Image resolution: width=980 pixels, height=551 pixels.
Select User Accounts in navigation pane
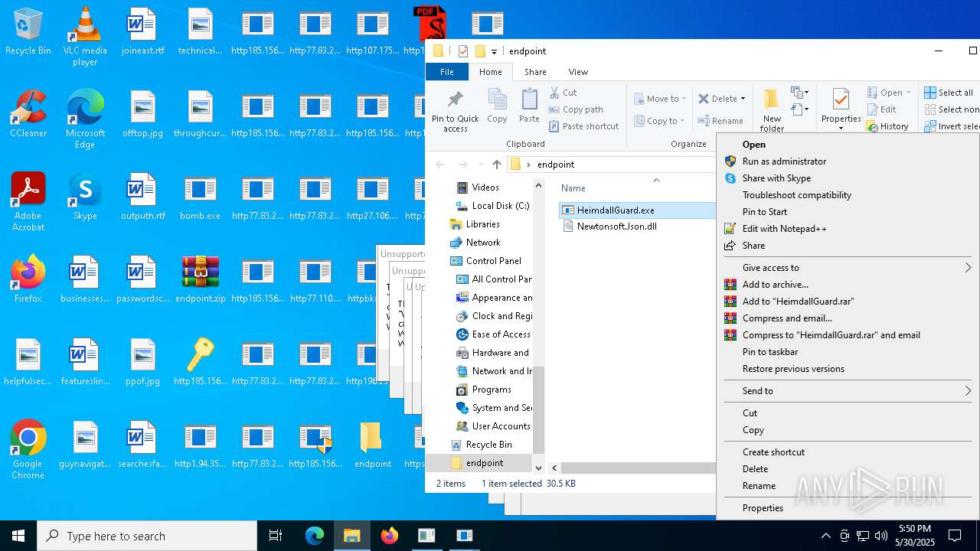pyautogui.click(x=493, y=426)
